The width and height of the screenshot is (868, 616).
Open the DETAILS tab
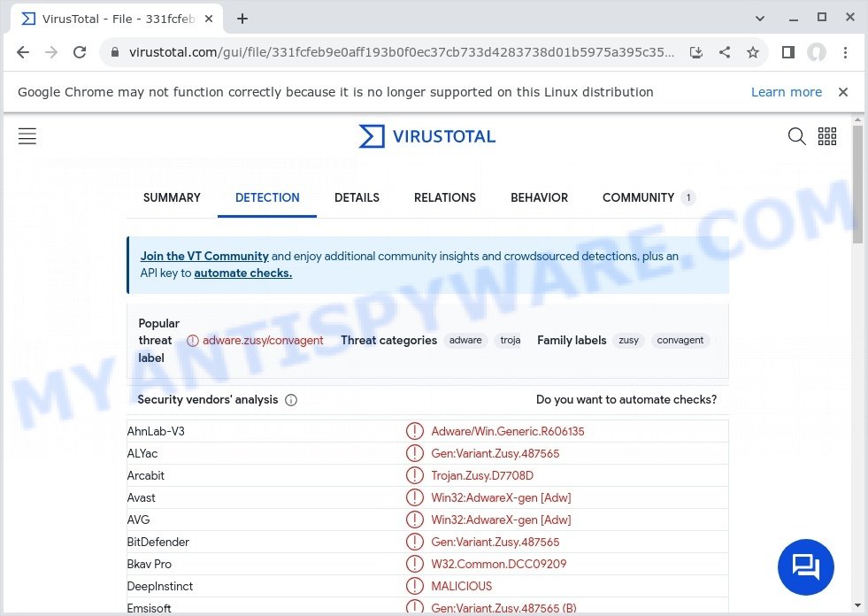point(357,197)
